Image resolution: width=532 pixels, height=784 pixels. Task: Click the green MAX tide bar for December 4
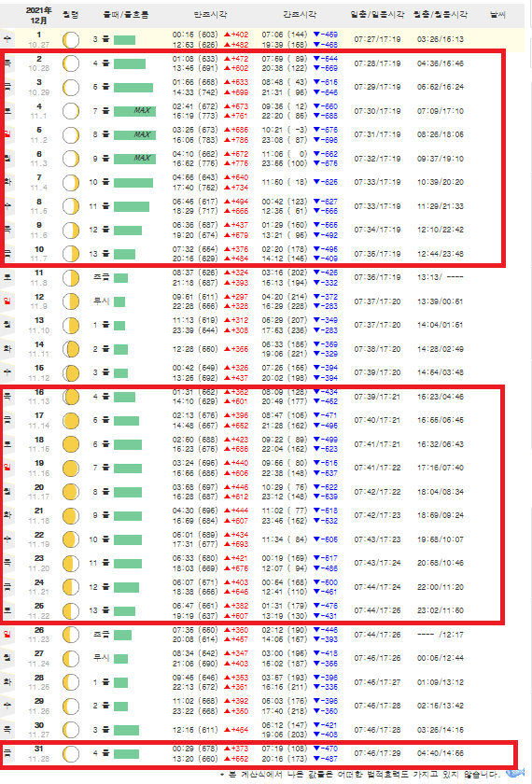click(134, 111)
